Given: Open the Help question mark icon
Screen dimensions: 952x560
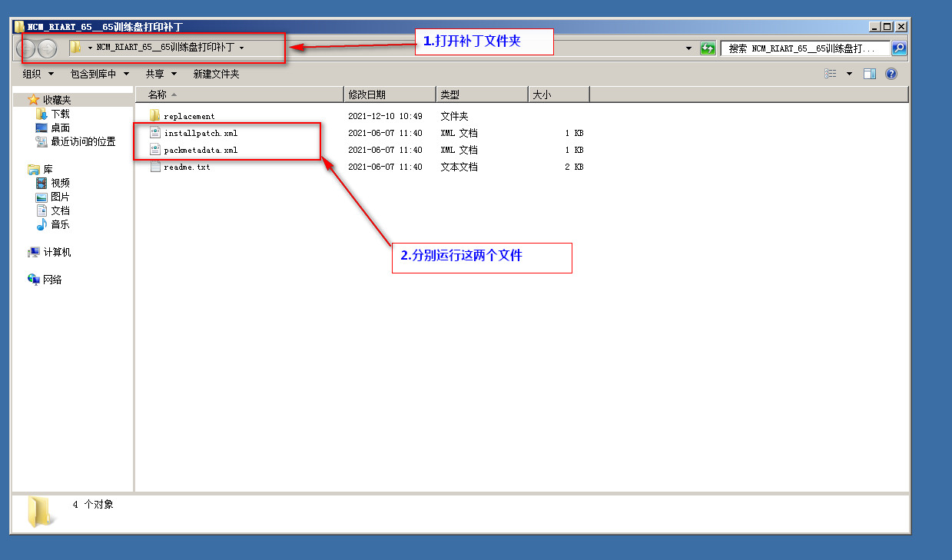Looking at the screenshot, I should 891,74.
